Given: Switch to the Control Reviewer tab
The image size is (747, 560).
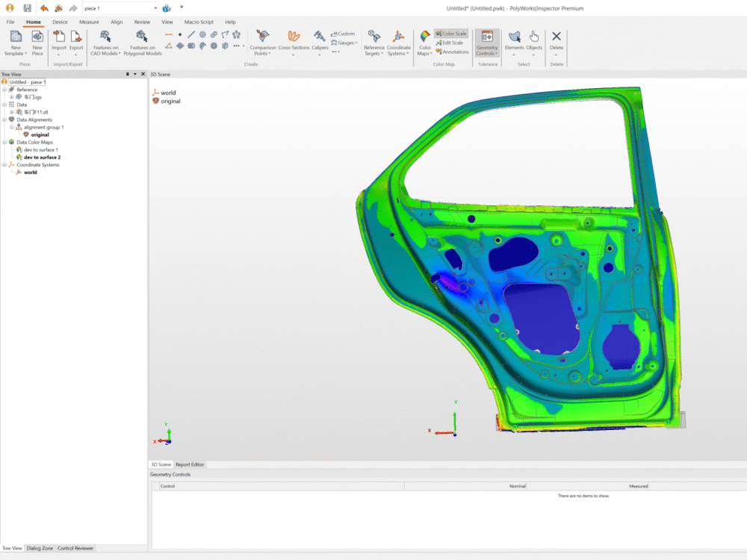Looking at the screenshot, I should [x=75, y=548].
